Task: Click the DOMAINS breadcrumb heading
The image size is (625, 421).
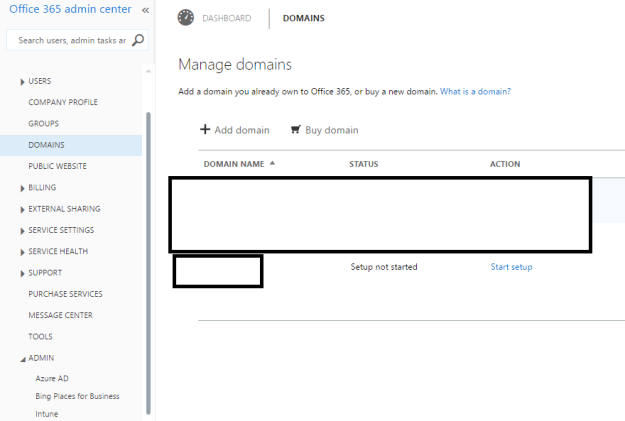Action: 304,18
